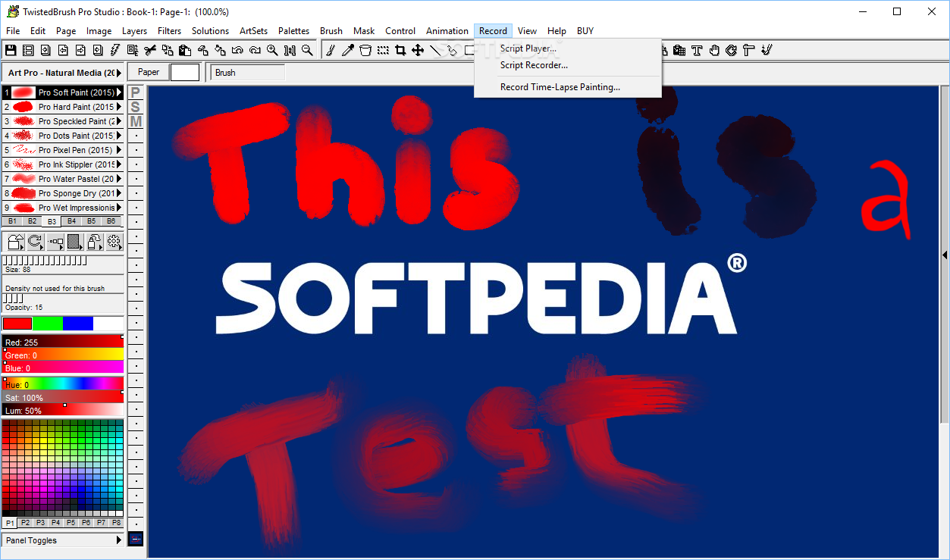Select the Rectangle Selection marquee tool
The height and width of the screenshot is (560, 950).
pyautogui.click(x=383, y=50)
